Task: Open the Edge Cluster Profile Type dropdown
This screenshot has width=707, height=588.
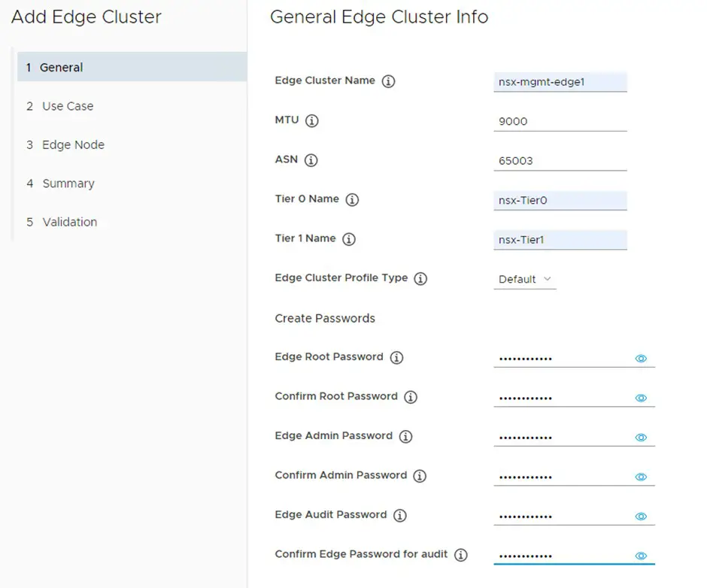Action: click(x=524, y=278)
